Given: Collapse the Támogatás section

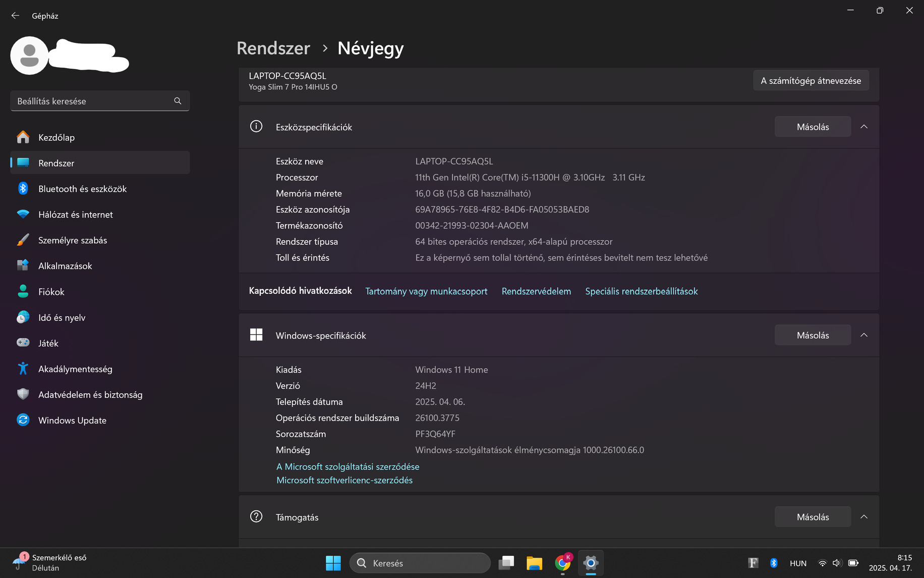Looking at the screenshot, I should pyautogui.click(x=864, y=517).
